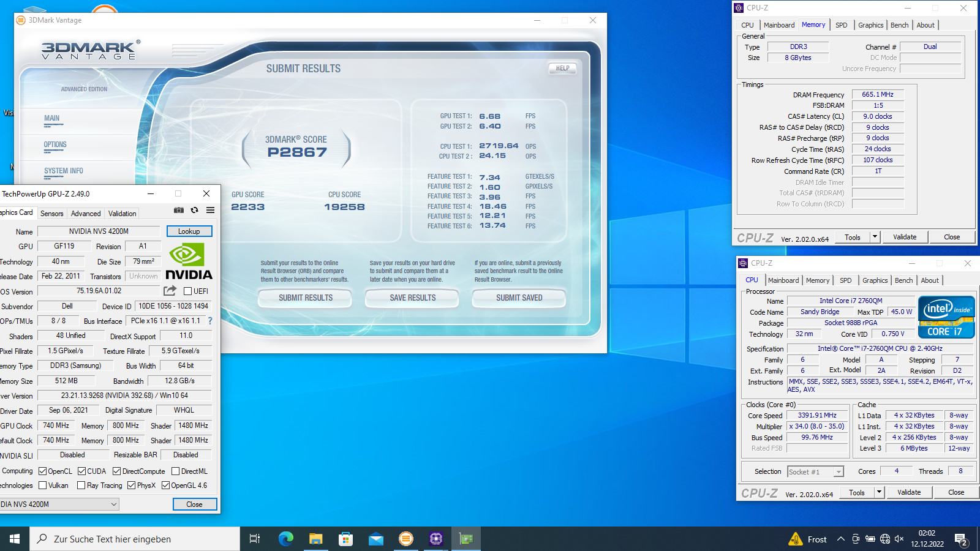This screenshot has height=551, width=980.
Task: Click the muted volume tray icon
Action: 899,539
